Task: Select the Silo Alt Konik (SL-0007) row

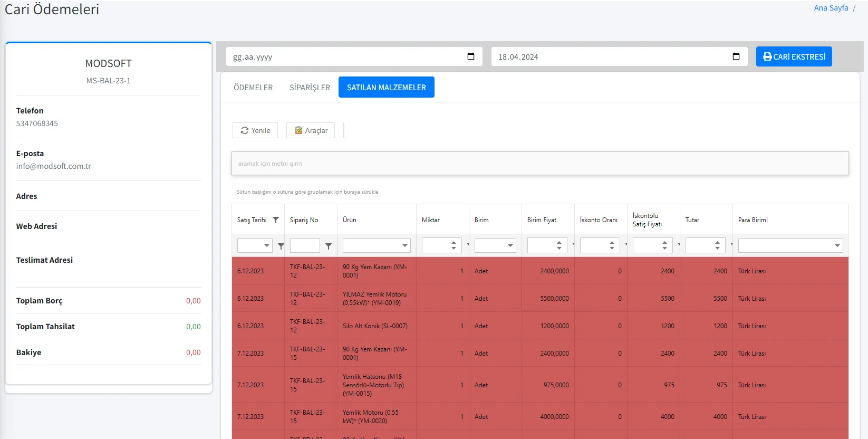Action: (x=540, y=326)
